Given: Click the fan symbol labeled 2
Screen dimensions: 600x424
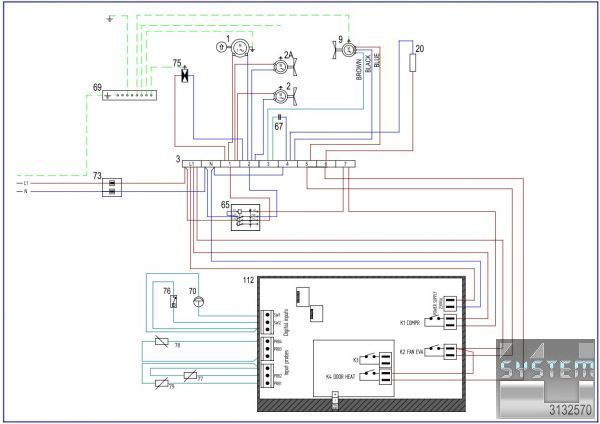Looking at the screenshot, I should (x=279, y=98).
